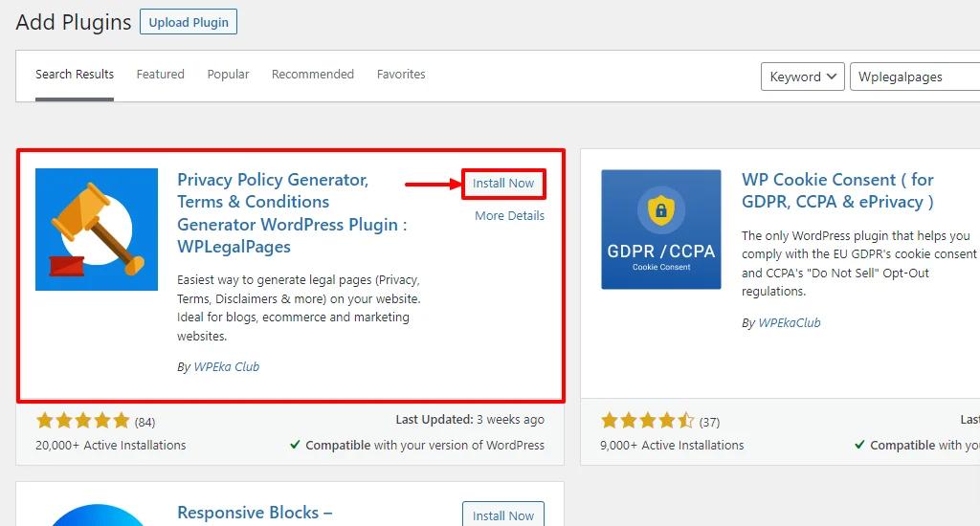
Task: Click the WP Cookie Consent compatibility checkmark icon
Action: [860, 445]
